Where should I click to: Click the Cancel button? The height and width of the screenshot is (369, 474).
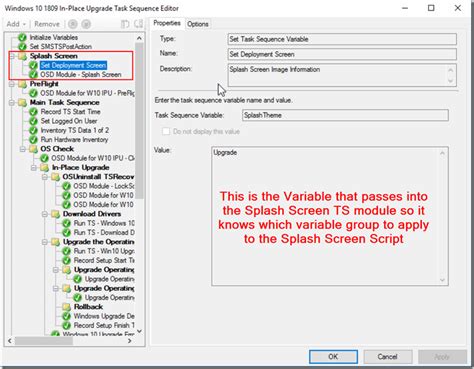[x=388, y=357]
